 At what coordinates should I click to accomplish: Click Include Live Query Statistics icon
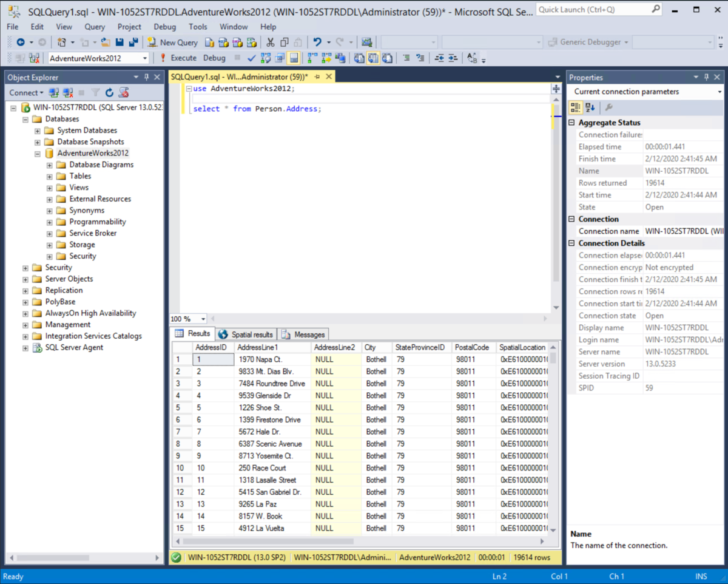pyautogui.click(x=326, y=58)
